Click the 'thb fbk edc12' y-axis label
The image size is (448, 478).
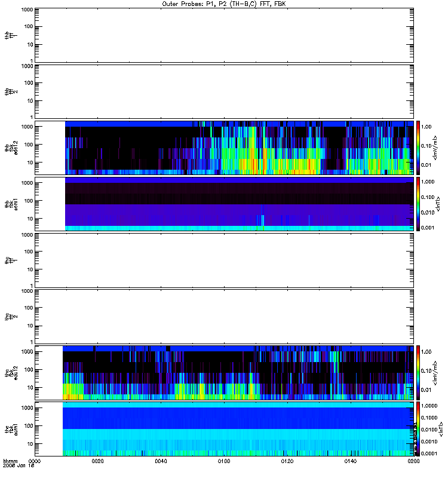click(x=11, y=148)
